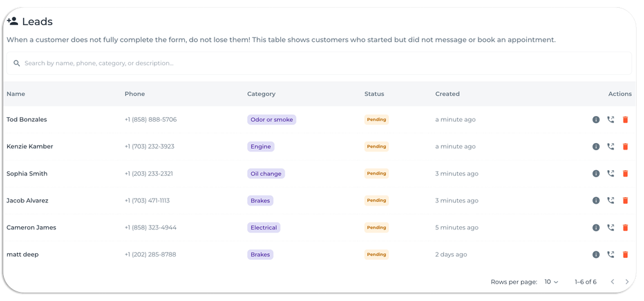Click the leads search input field
Screen dimensions: 644x301
click(x=322, y=64)
